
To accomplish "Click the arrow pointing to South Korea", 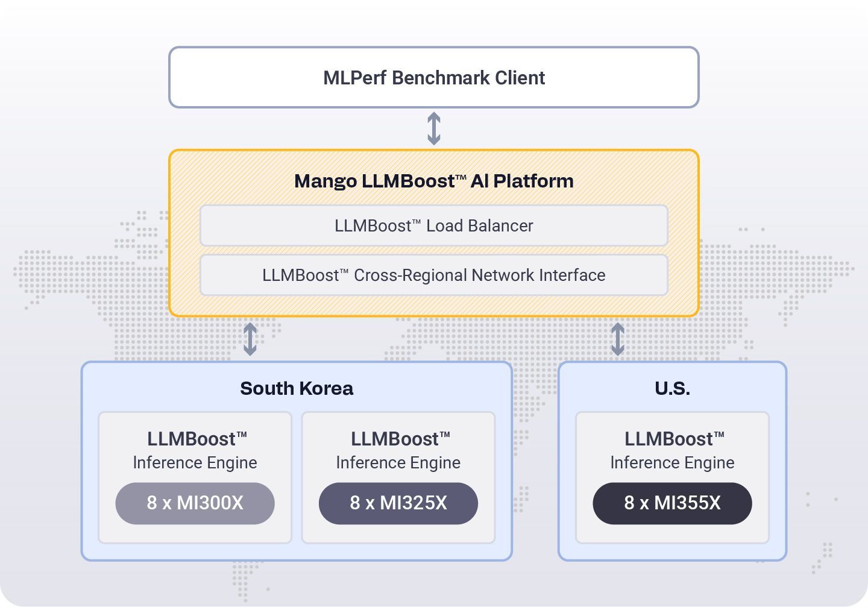I will click(x=250, y=339).
